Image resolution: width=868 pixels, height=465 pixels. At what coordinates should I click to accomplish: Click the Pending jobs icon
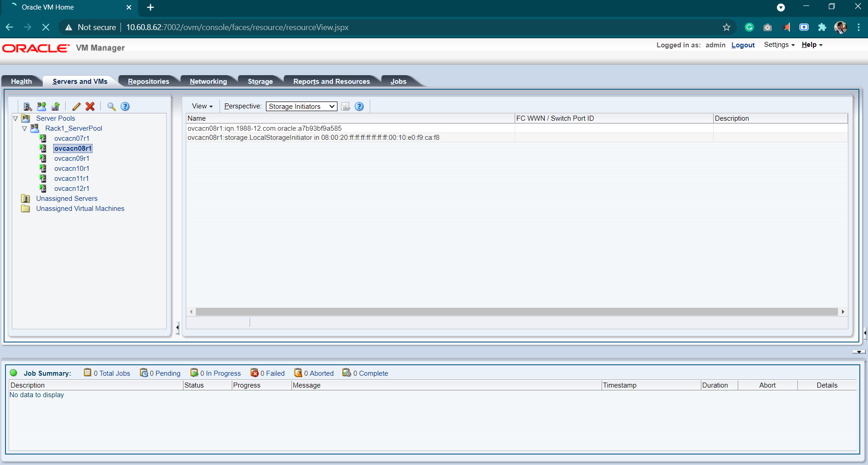[144, 373]
